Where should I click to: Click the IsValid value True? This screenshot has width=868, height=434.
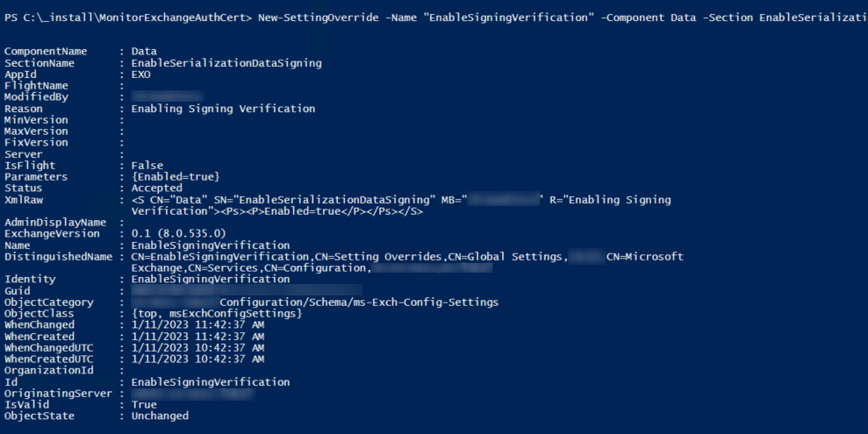point(144,405)
